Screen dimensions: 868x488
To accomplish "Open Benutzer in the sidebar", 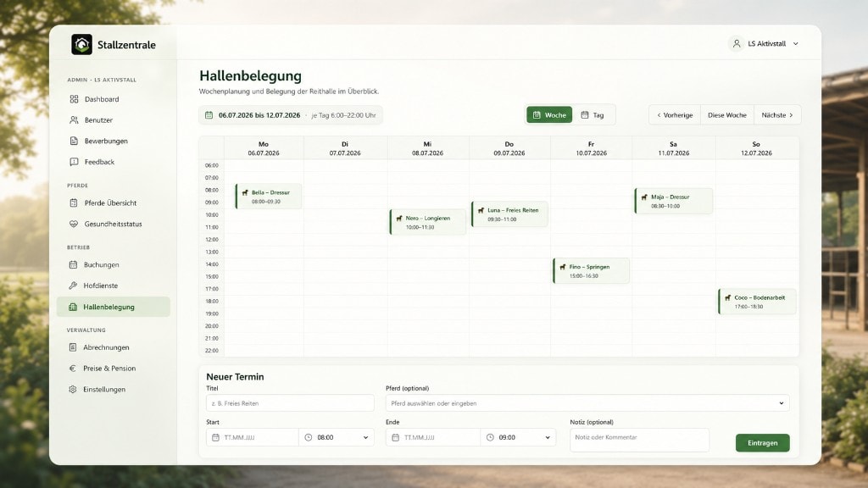I will pyautogui.click(x=114, y=120).
